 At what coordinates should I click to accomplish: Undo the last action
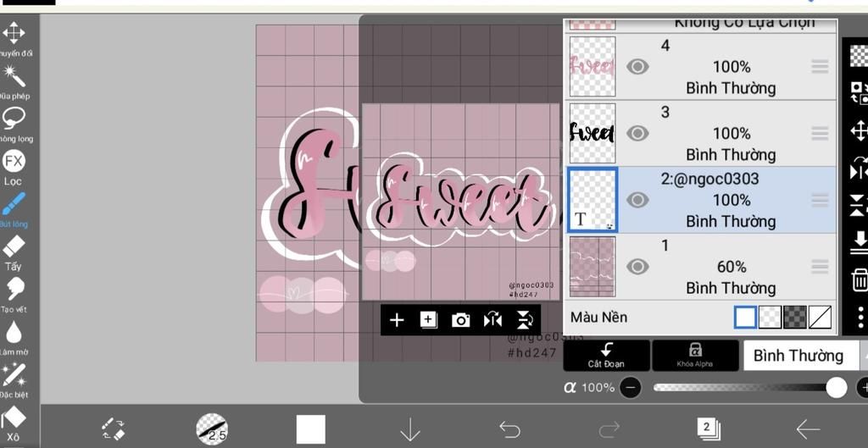click(509, 429)
